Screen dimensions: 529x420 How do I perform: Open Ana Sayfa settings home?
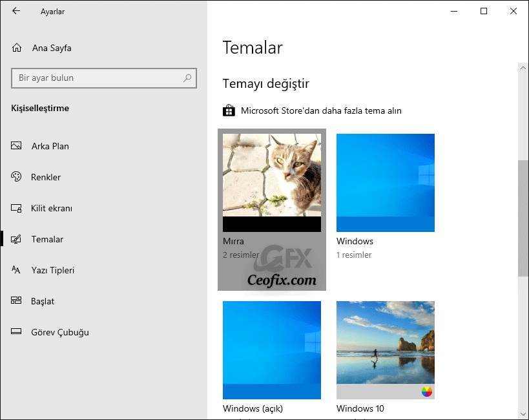tap(52, 48)
